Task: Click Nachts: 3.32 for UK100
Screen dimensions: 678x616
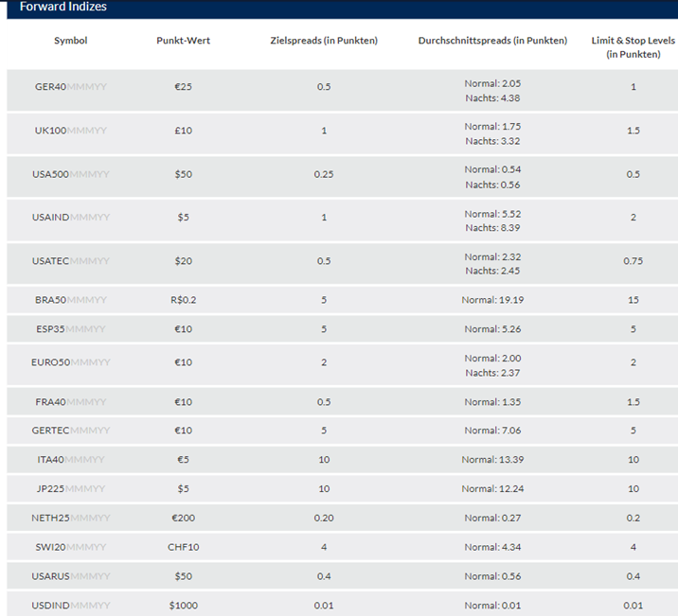Action: [x=492, y=141]
